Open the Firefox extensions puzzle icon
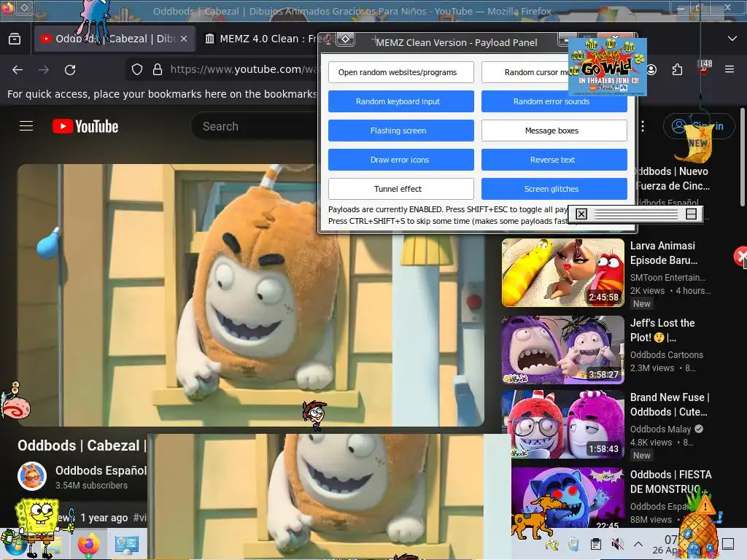The image size is (747, 560). coord(677,69)
